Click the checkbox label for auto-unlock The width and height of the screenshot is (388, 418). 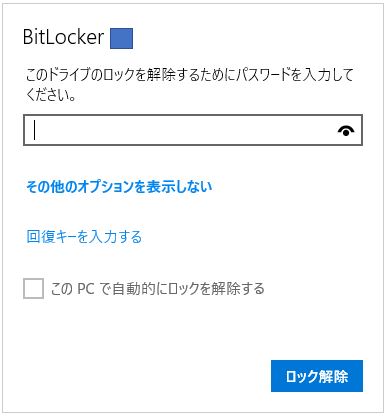157,288
